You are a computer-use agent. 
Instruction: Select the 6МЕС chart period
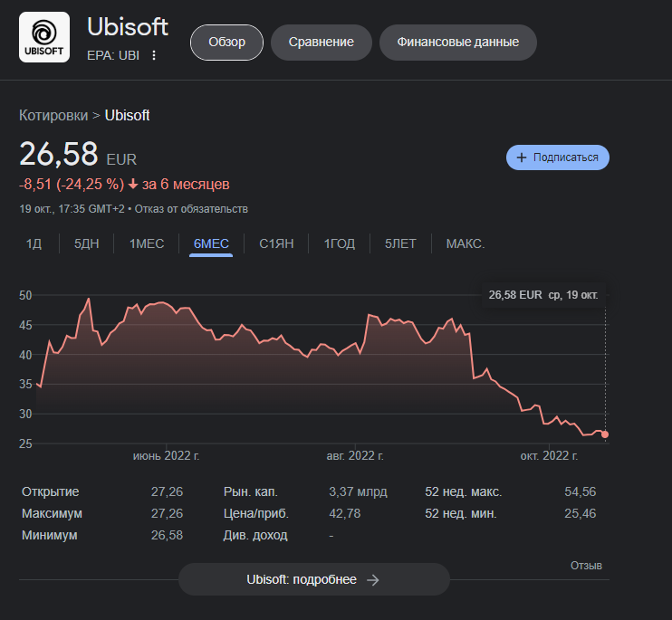[211, 243]
